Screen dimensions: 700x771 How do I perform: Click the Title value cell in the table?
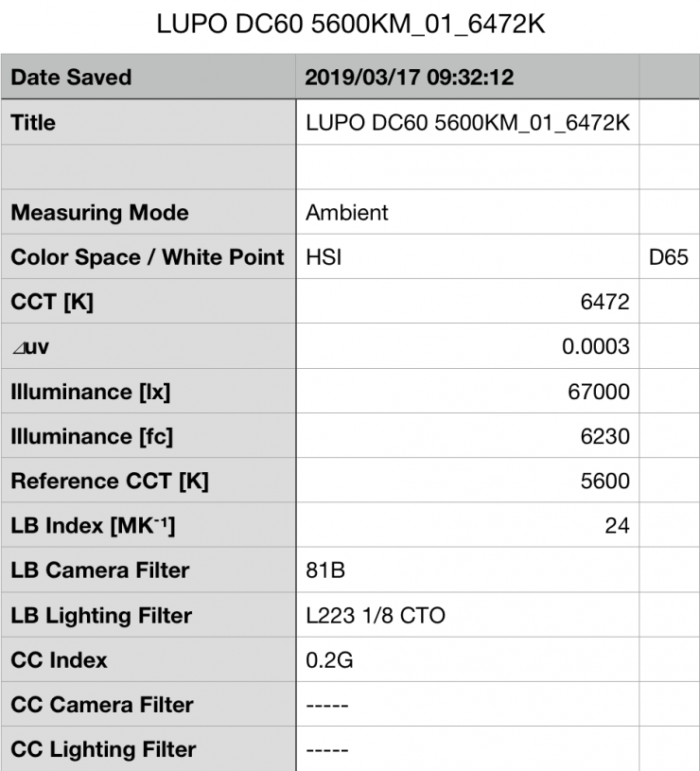467,123
